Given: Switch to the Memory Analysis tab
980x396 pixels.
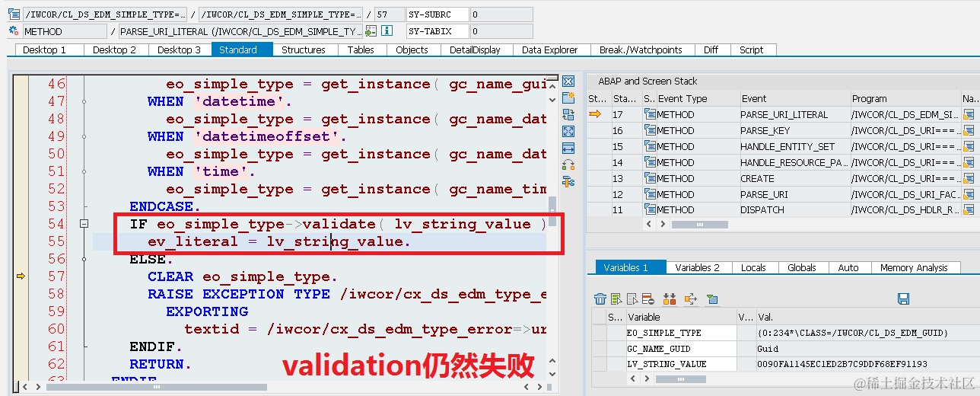Looking at the screenshot, I should tap(916, 267).
